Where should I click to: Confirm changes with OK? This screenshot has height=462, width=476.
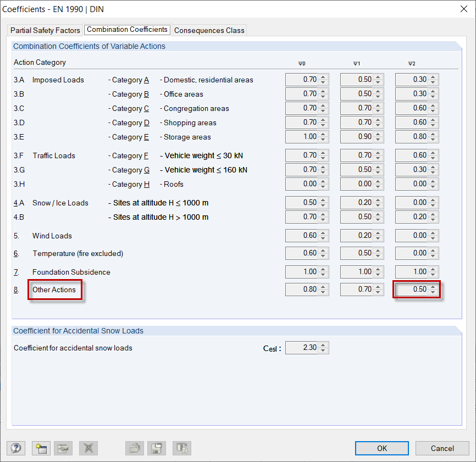pos(381,448)
